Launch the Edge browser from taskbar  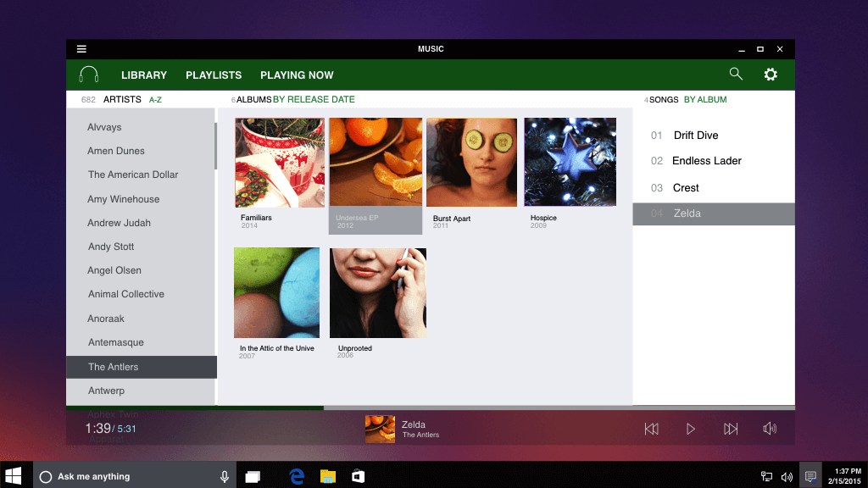point(297,476)
